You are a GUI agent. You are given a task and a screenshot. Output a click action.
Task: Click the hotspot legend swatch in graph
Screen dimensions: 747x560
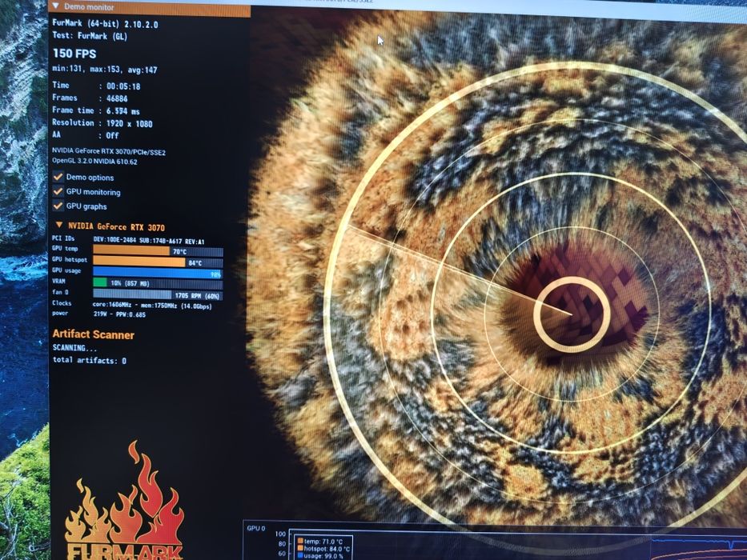point(300,549)
